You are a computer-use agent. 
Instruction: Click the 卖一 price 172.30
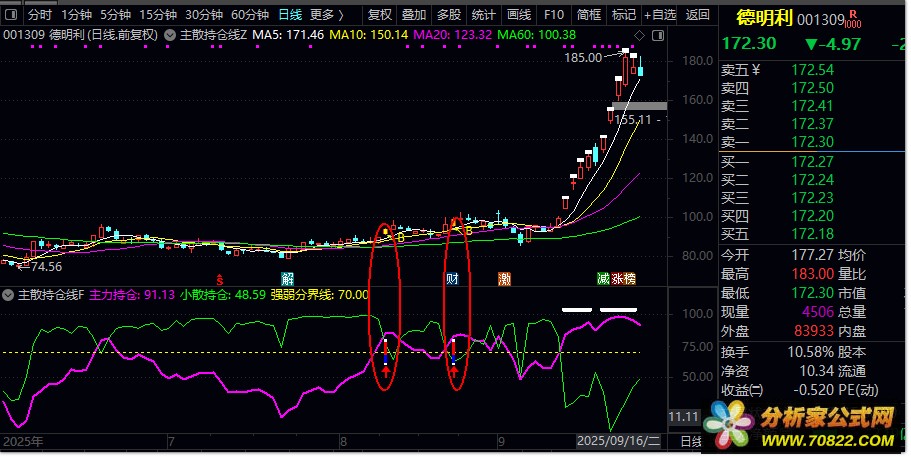[x=812, y=142]
